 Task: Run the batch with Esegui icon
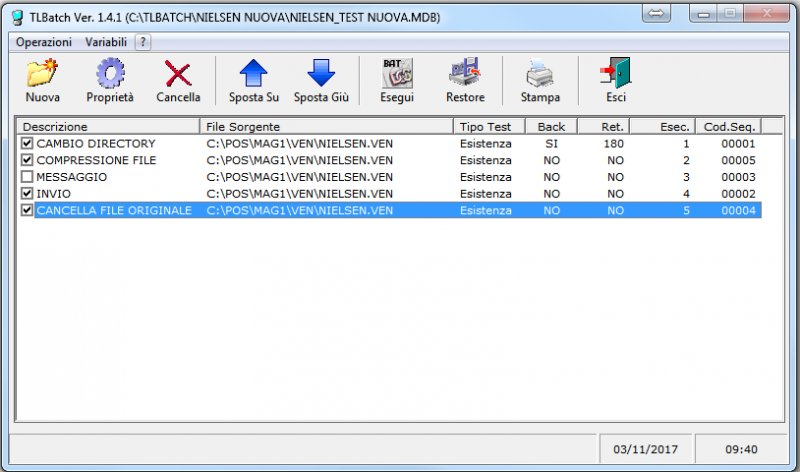point(397,76)
